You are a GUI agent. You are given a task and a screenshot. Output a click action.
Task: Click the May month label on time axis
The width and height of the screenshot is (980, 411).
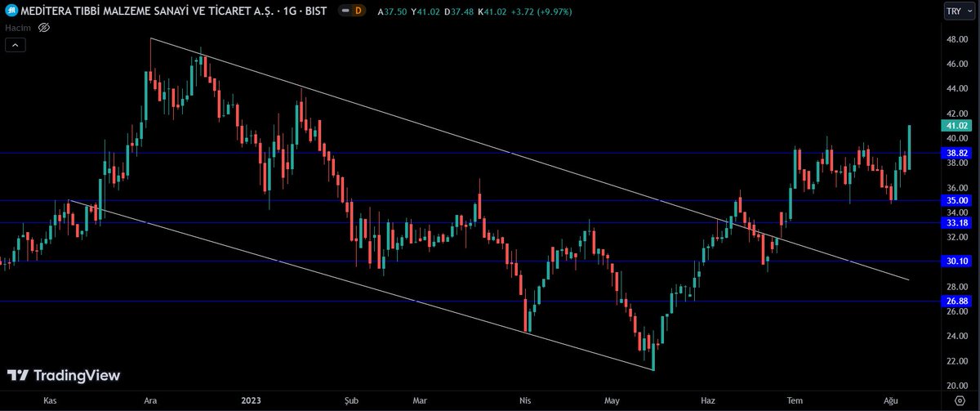(x=612, y=401)
